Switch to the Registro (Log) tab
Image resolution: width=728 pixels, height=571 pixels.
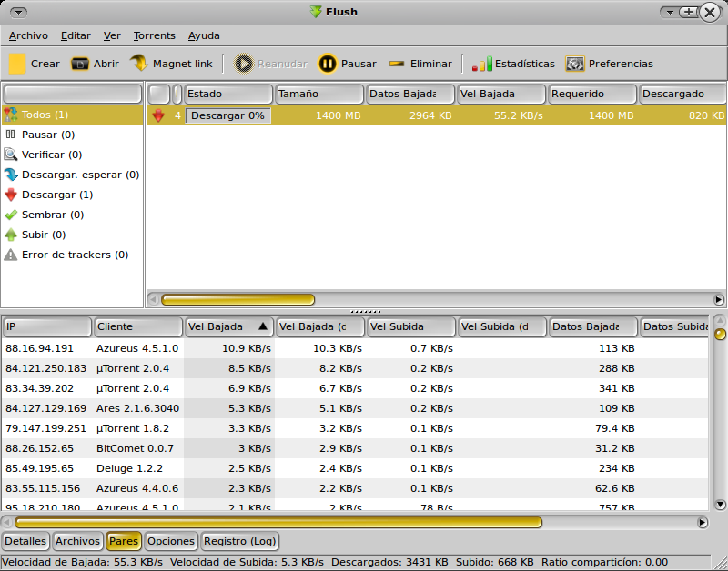(240, 541)
